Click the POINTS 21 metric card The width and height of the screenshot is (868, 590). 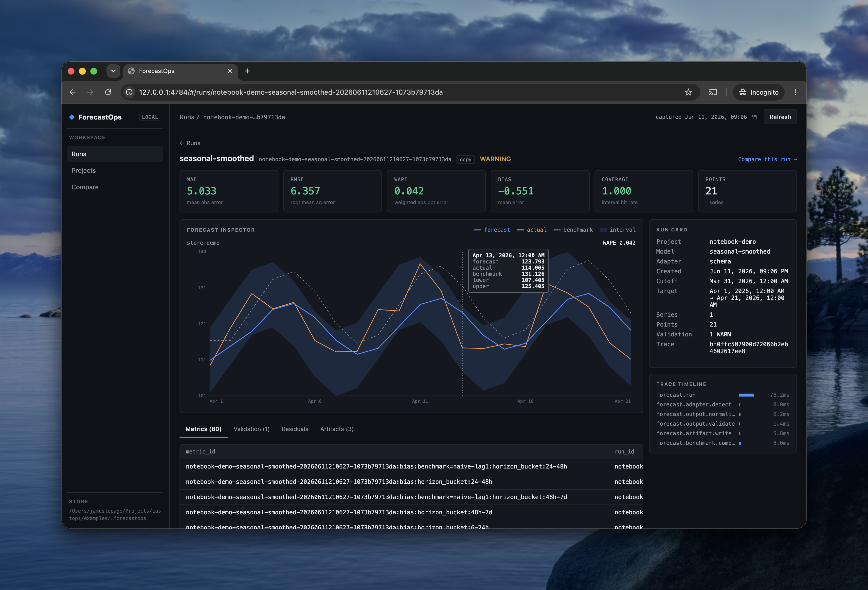(747, 191)
